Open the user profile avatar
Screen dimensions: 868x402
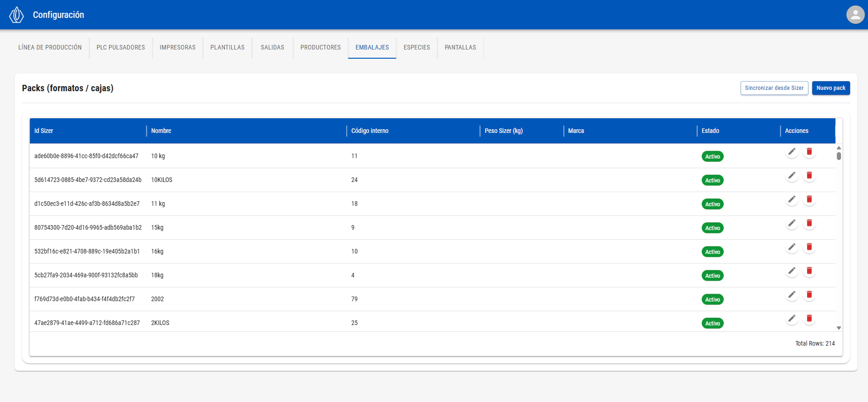(x=855, y=15)
